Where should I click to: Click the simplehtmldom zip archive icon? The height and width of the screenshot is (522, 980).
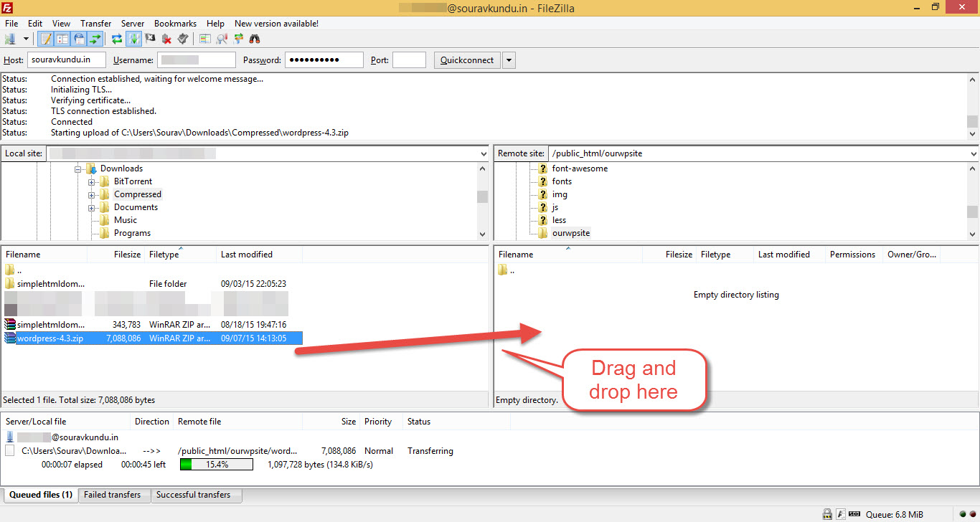(x=10, y=325)
